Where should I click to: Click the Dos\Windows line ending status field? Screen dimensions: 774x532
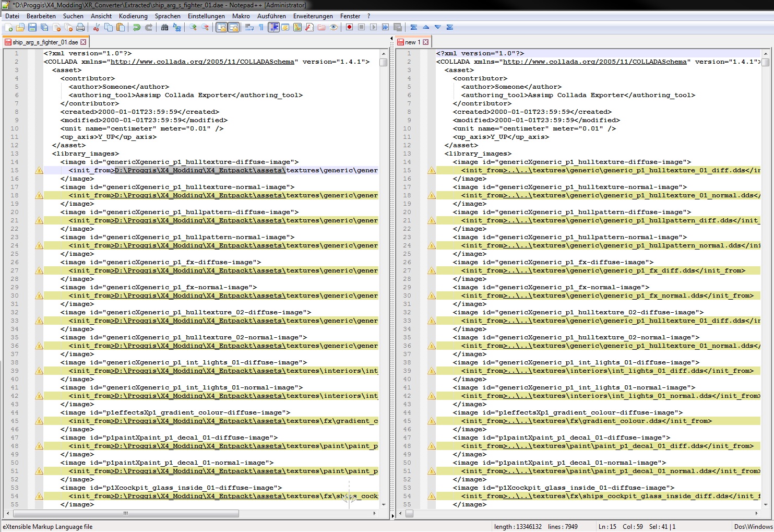tap(753, 527)
